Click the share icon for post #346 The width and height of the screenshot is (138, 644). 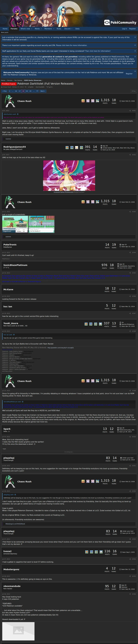130,296
